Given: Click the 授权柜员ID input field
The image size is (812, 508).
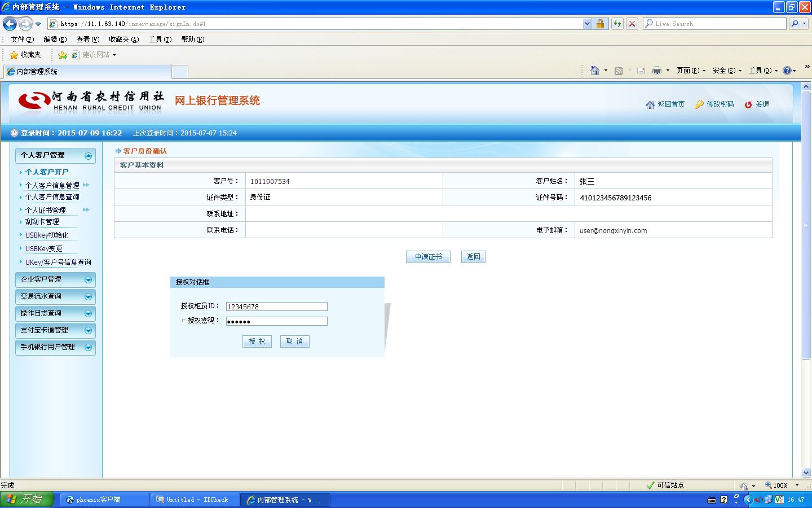Looking at the screenshot, I should click(276, 306).
